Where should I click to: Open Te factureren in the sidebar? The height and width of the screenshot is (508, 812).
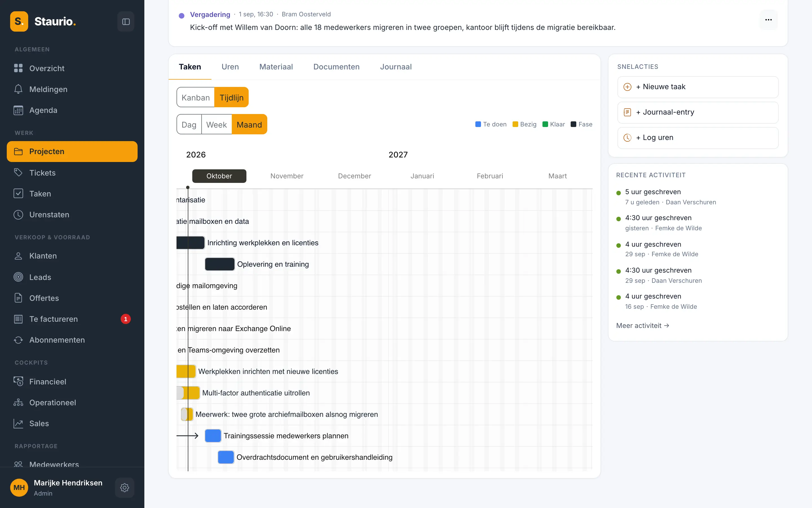(x=72, y=319)
